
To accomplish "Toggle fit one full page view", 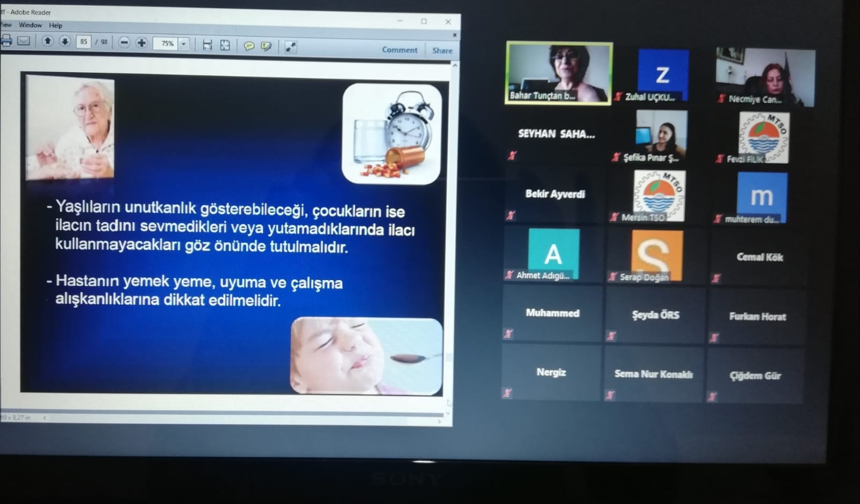I will coord(225,45).
